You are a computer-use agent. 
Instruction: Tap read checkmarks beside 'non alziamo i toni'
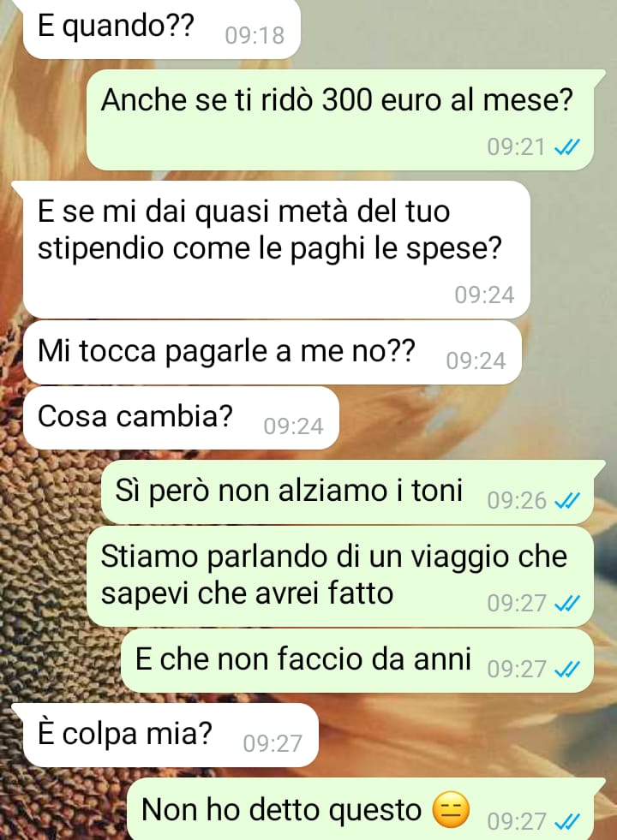tap(567, 500)
